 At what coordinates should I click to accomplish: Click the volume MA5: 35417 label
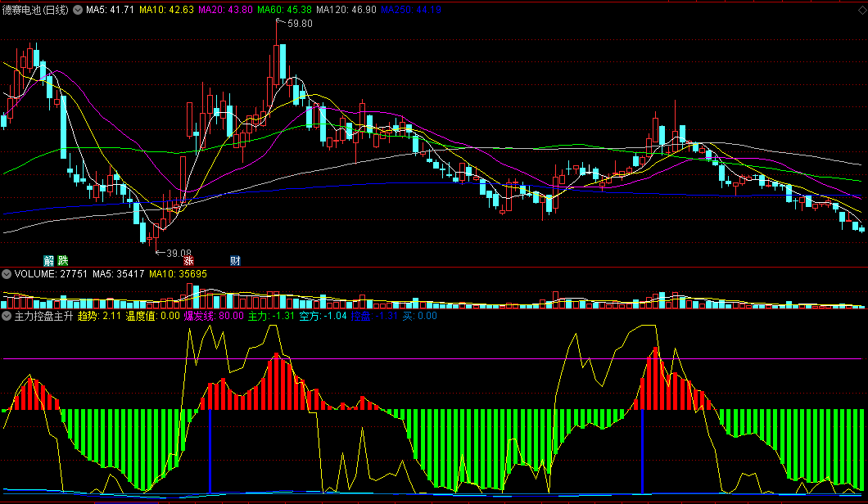[119, 274]
